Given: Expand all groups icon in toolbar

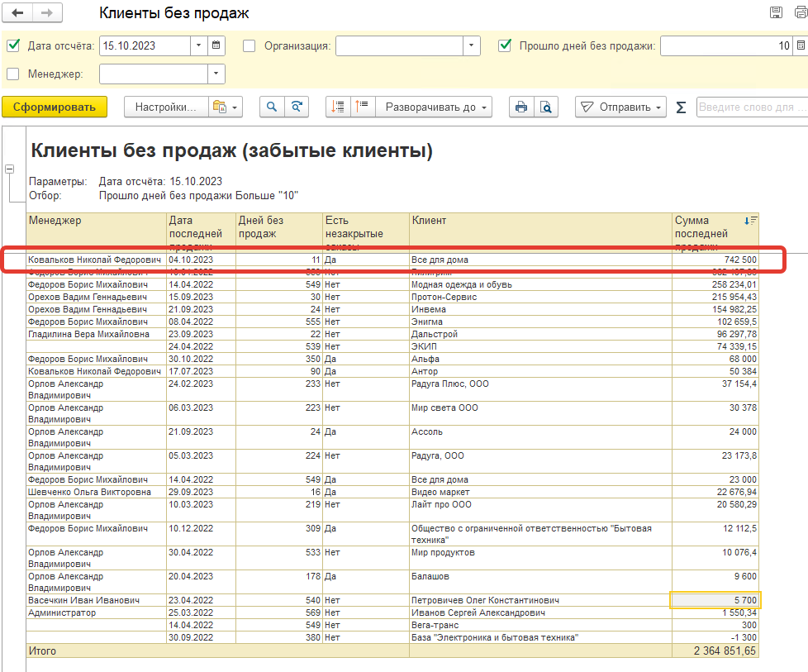Looking at the screenshot, I should pos(363,107).
